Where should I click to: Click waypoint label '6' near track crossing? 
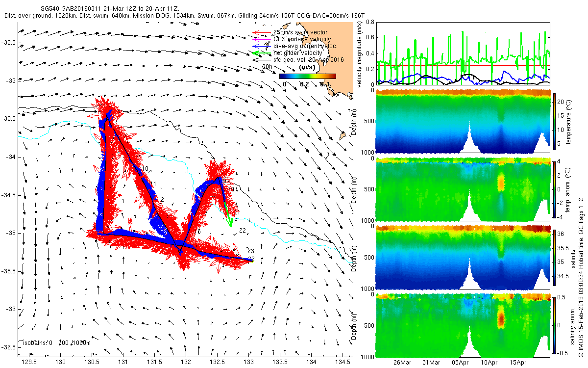pos(199,231)
